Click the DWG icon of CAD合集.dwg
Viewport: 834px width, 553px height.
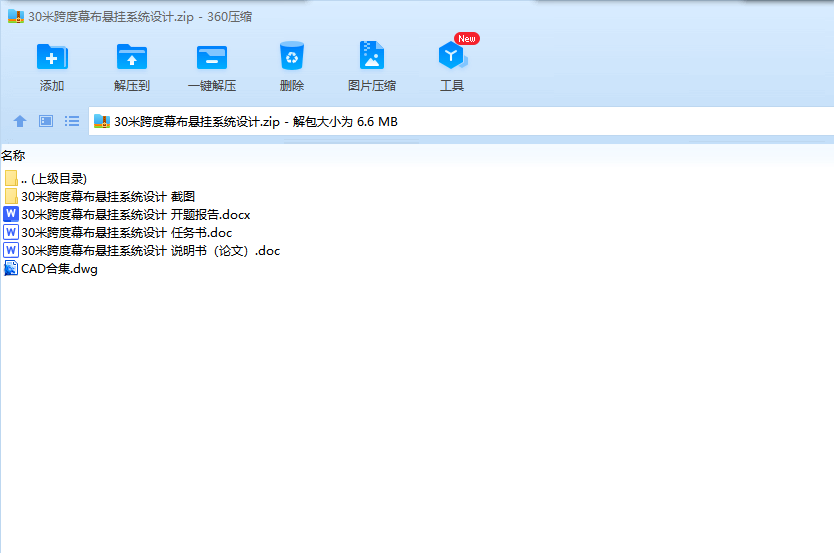11,268
